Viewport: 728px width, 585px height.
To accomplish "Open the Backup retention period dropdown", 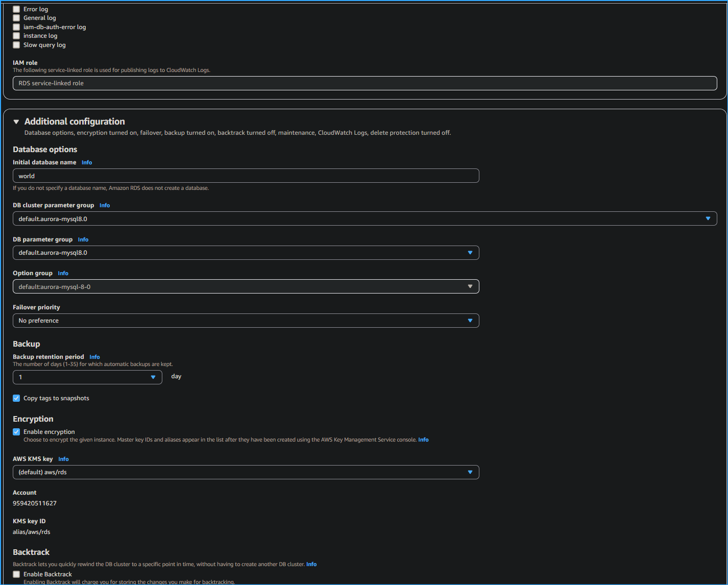I will [x=153, y=376].
